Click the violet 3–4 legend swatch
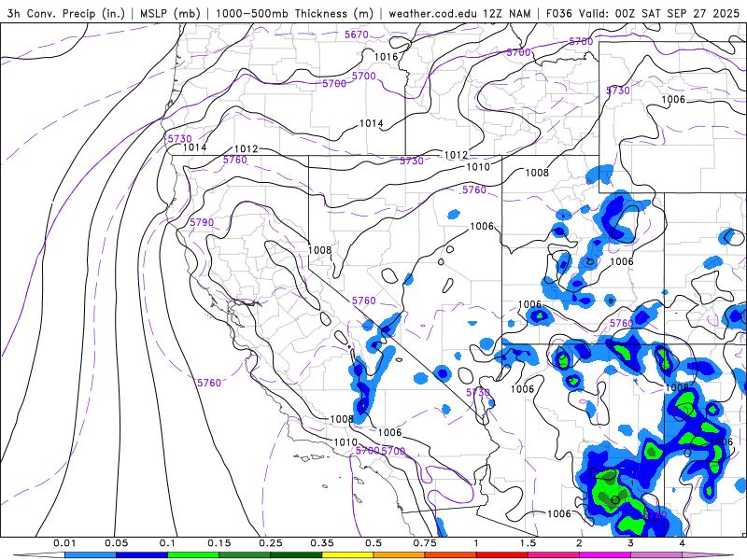Screen dimensions: 747x560 click(656, 555)
